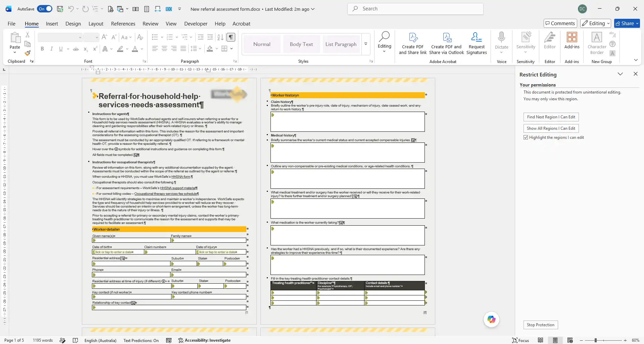Collapse the ribbon with chevron

click(x=636, y=60)
